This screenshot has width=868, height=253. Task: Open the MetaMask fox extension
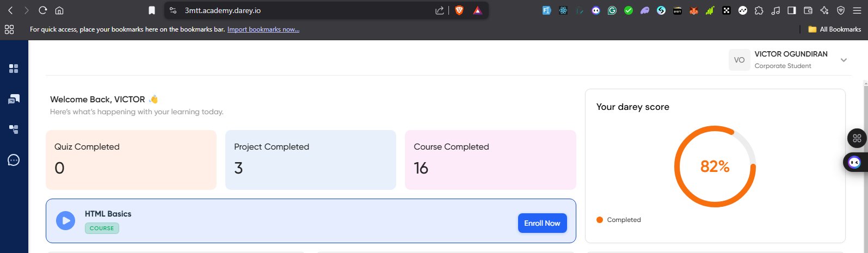(x=694, y=10)
